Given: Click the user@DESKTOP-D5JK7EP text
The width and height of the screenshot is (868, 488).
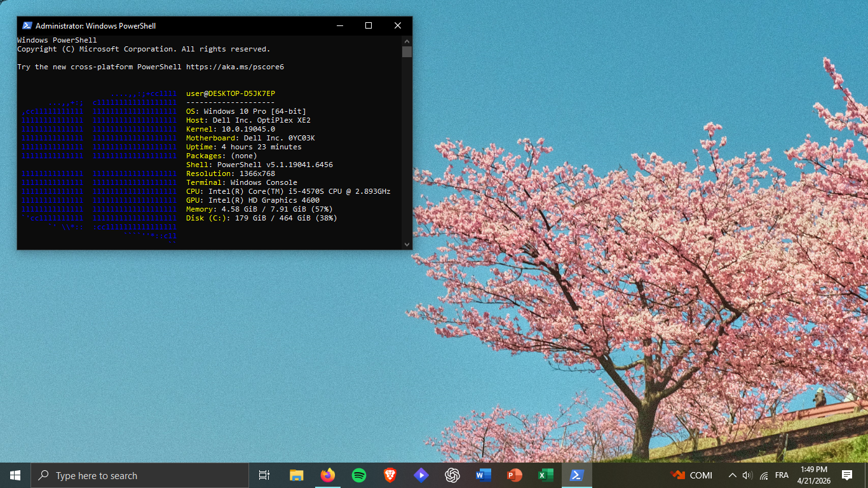Looking at the screenshot, I should (231, 93).
